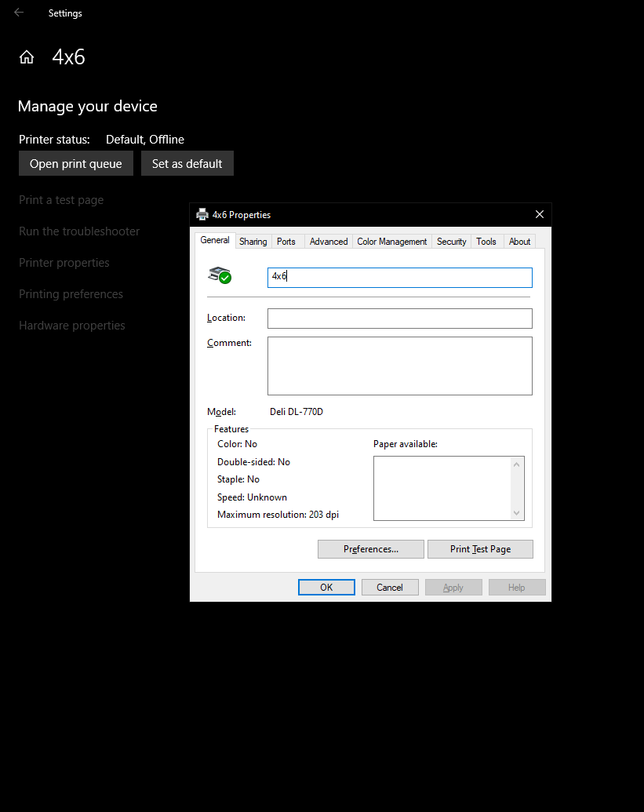Open the Security tab
The width and height of the screenshot is (644, 812).
[x=451, y=242]
